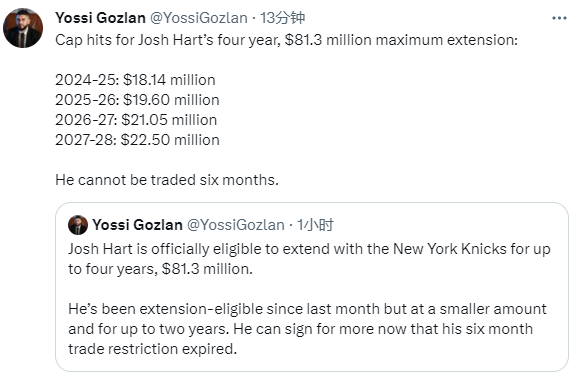The image size is (576, 372).
Task: Click the 2025-26: $19.60 million line
Action: pos(137,100)
